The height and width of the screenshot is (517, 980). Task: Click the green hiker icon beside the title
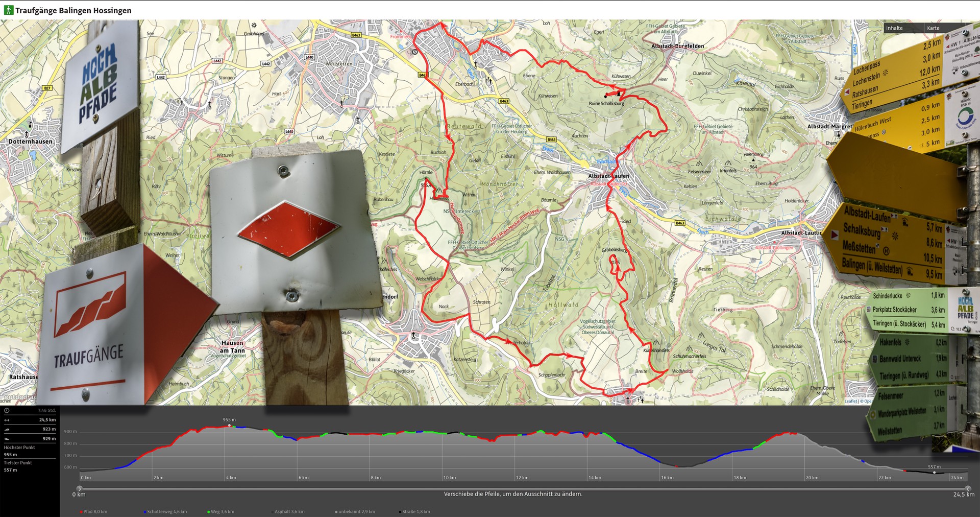[8, 10]
